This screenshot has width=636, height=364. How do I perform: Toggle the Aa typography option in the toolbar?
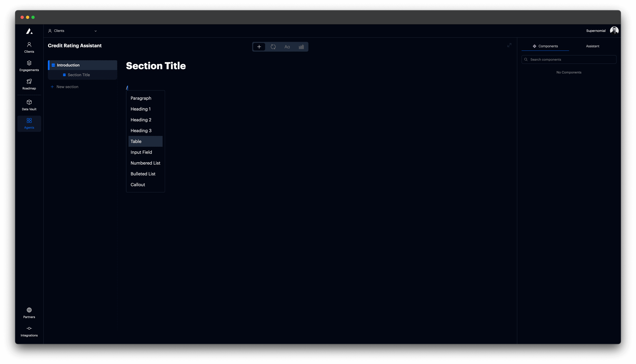pos(287,46)
